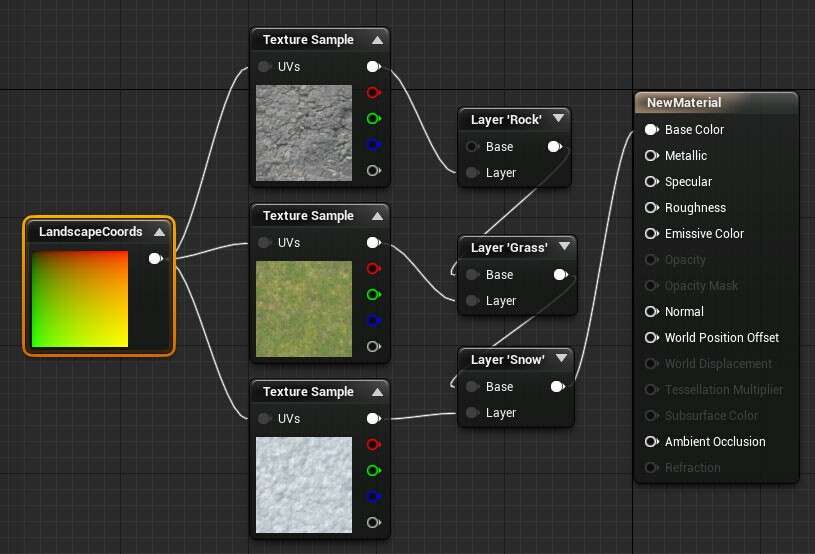Viewport: 815px width, 554px height.
Task: Click the grass texture thumbnail
Action: click(x=304, y=308)
